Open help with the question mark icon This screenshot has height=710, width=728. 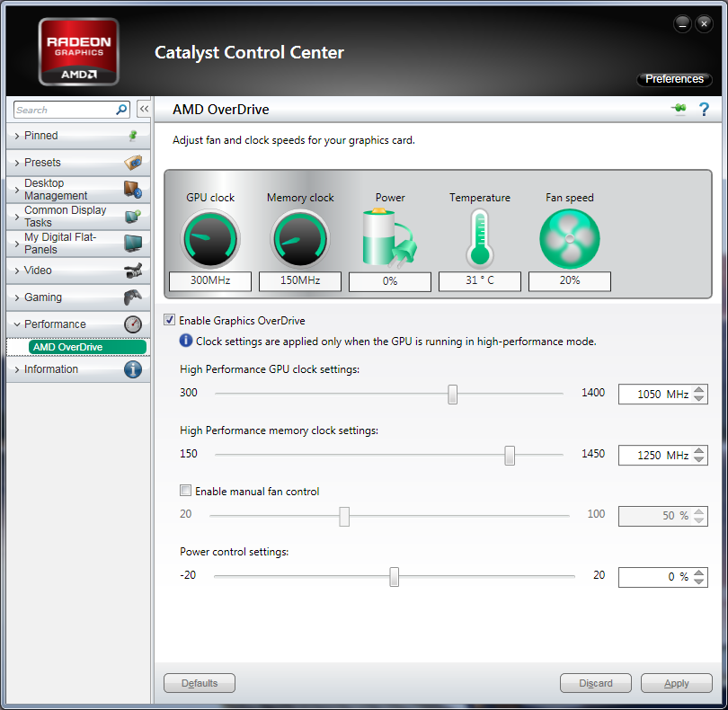(x=704, y=109)
